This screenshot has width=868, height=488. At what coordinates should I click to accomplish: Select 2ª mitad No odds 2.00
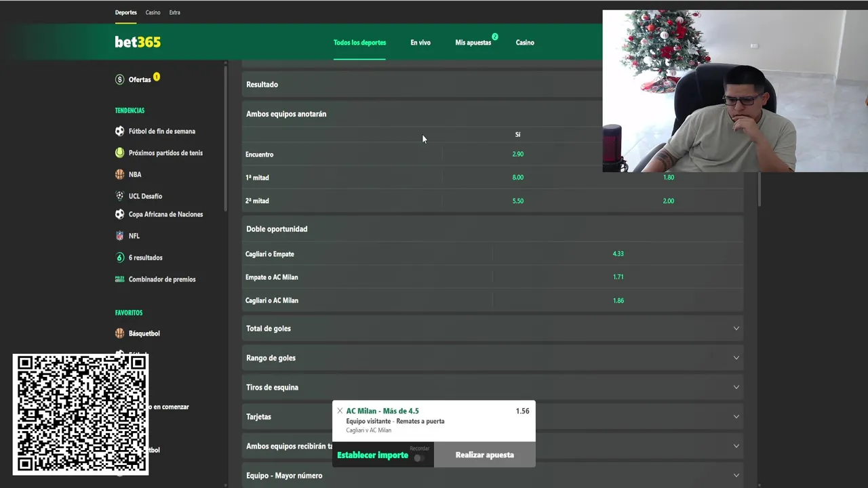[x=669, y=201]
